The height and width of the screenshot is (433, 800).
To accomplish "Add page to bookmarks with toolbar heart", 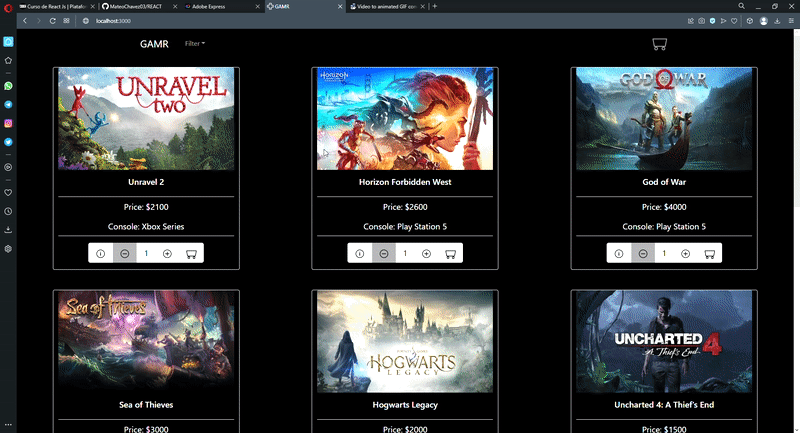I will 734,21.
